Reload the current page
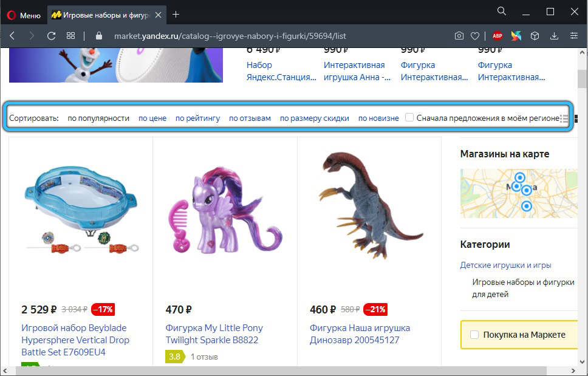This screenshot has width=588, height=376. click(52, 36)
